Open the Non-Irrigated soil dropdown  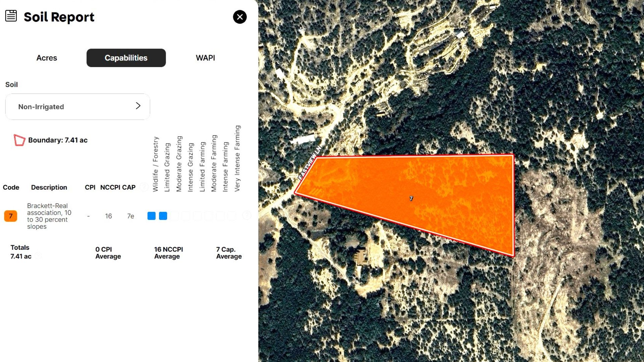(77, 107)
